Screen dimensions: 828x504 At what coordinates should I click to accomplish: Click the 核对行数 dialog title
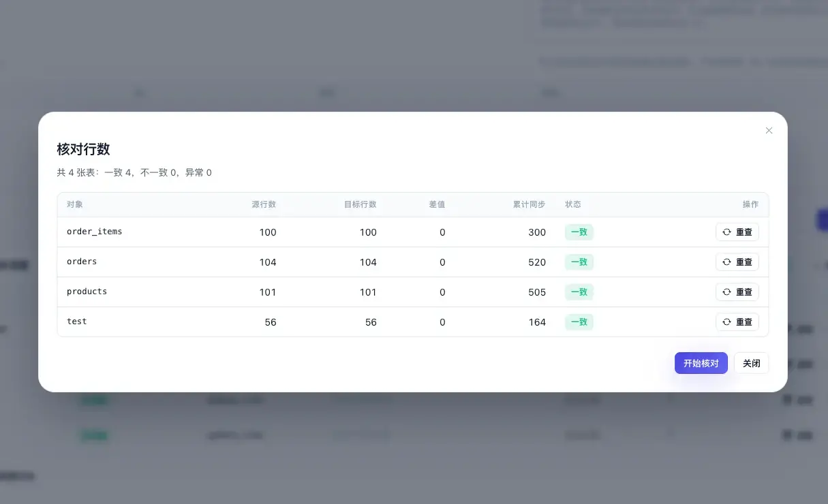coord(83,149)
